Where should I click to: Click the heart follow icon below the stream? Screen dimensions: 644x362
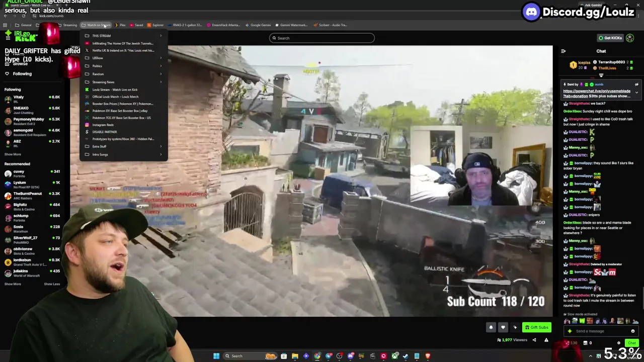click(x=503, y=327)
